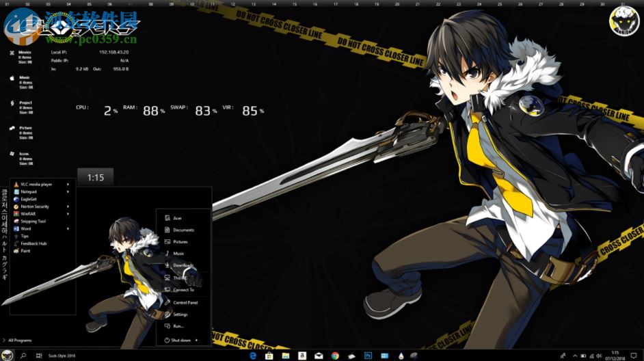Screen dimensions: 644x361
Task: Open Movies folder desktop widget
Action: click(21, 57)
